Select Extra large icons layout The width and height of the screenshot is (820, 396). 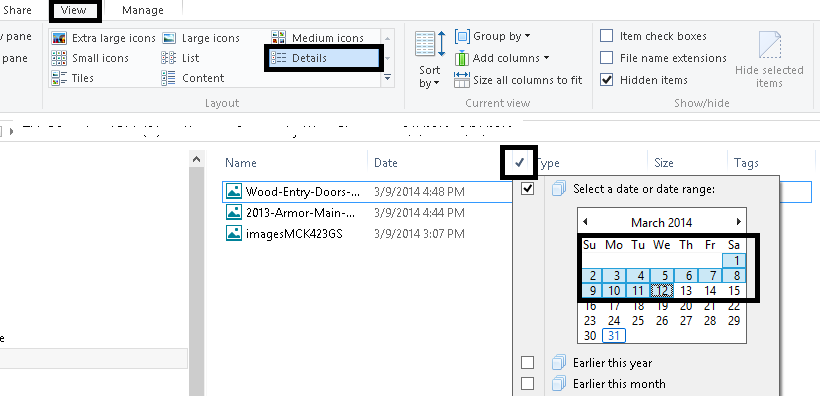click(104, 38)
